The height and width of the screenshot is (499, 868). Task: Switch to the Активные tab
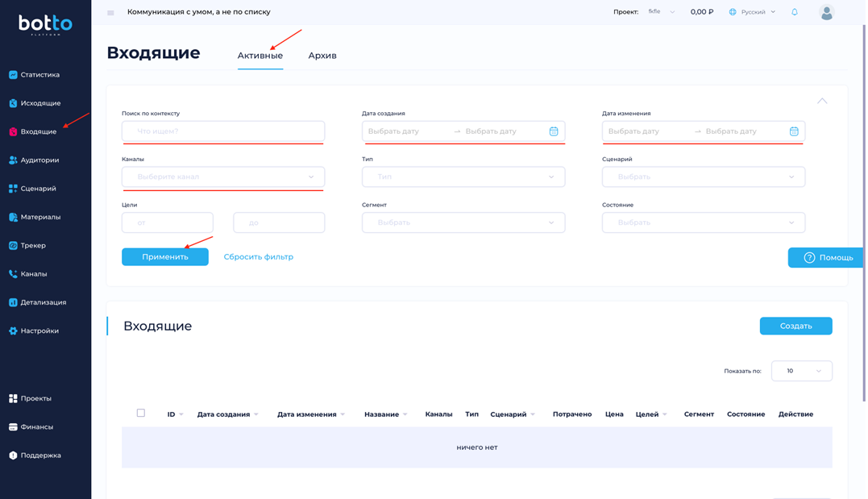click(x=260, y=56)
